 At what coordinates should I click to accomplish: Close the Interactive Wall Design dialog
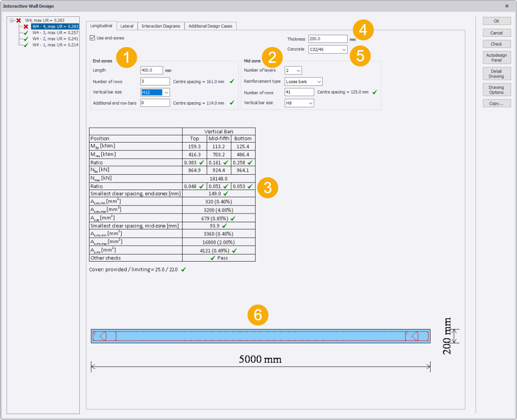(x=507, y=6)
